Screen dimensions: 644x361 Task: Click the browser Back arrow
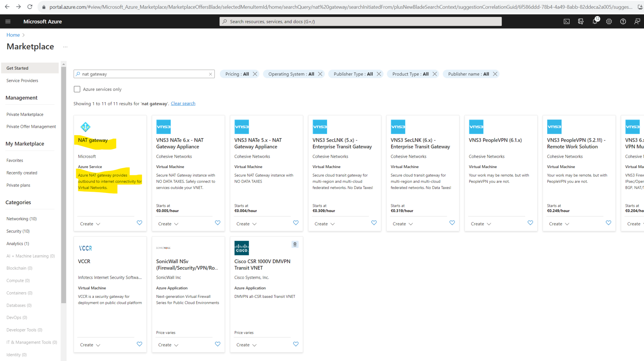[x=7, y=7]
